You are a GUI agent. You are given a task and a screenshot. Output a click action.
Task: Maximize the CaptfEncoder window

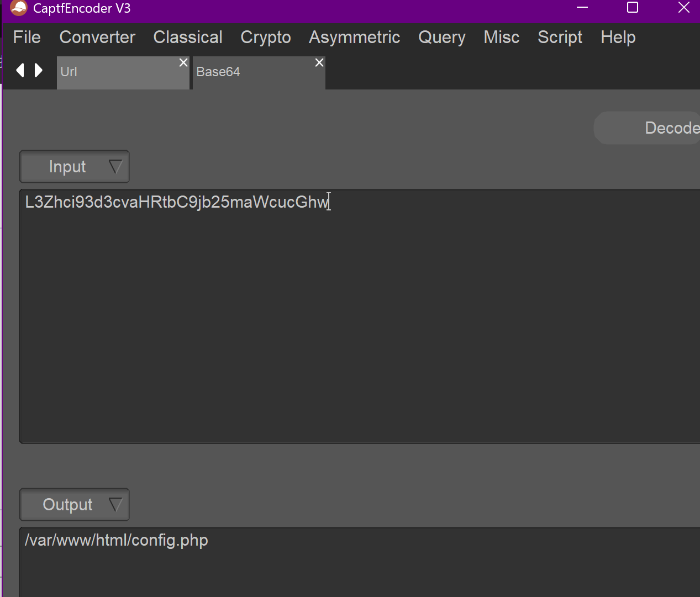[633, 8]
